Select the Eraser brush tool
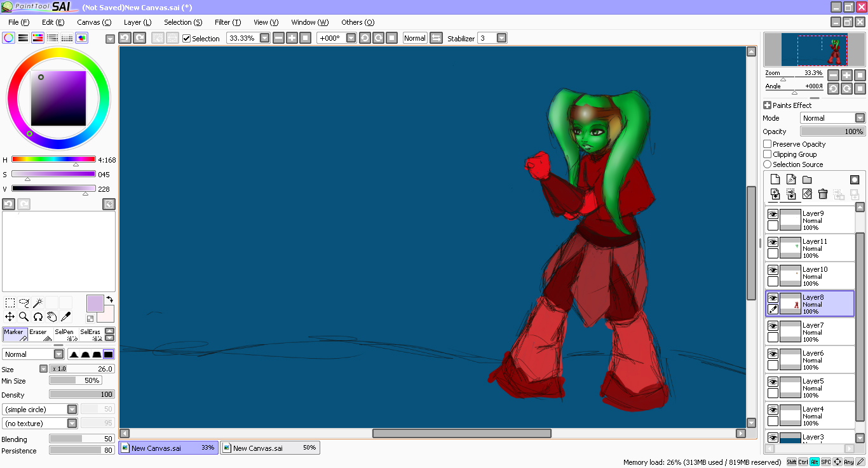868x468 pixels. [39, 335]
